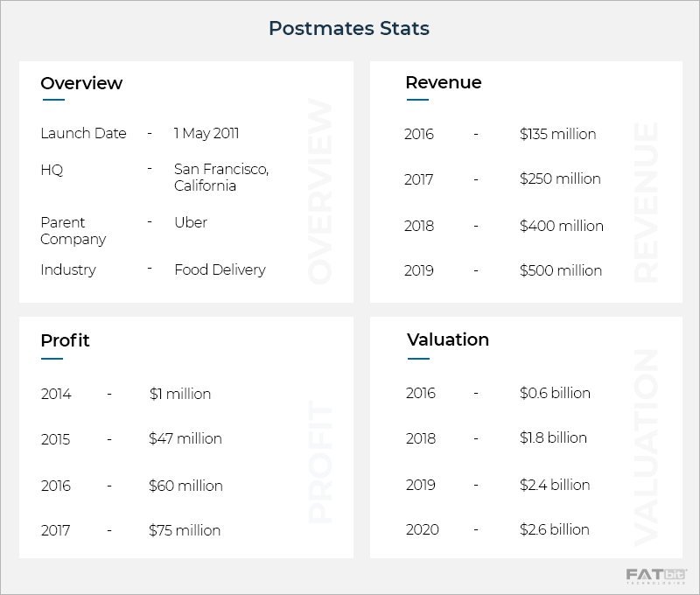The image size is (700, 595).
Task: Select the $47 million profit figure
Action: (185, 439)
